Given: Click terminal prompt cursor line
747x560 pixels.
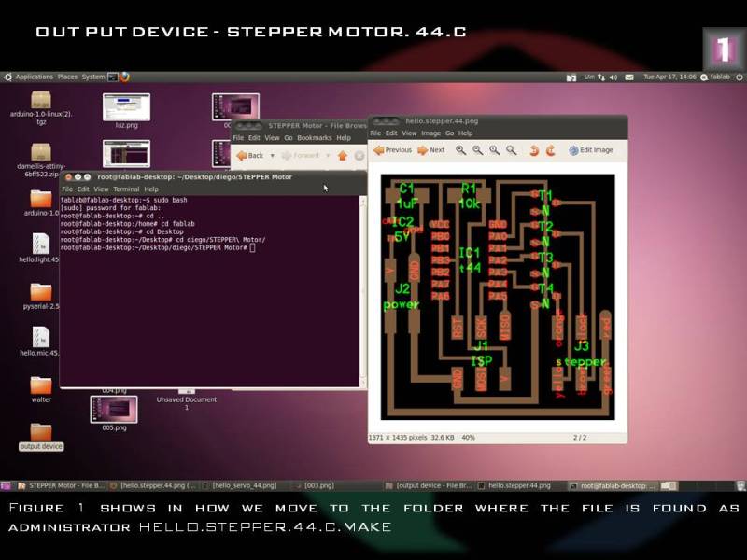Looking at the screenshot, I should (158, 247).
